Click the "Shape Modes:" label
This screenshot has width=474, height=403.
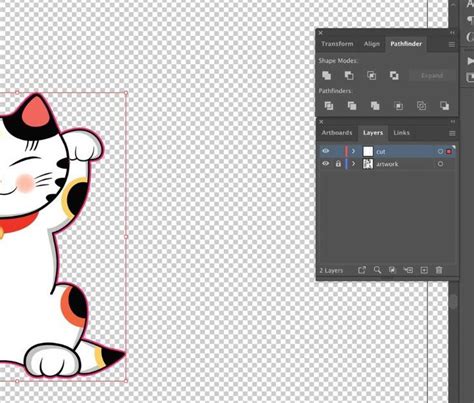click(338, 61)
